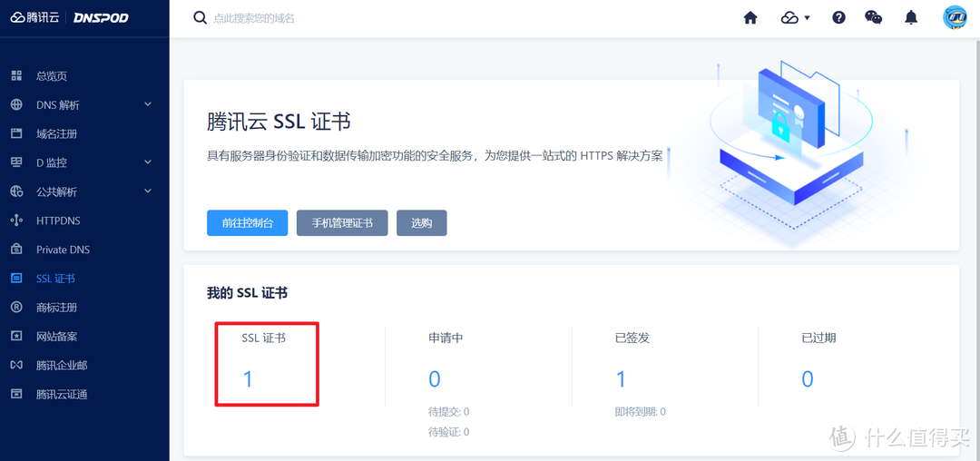Viewport: 980px width, 461px height.
Task: Click the 前往控制台 button
Action: click(248, 223)
